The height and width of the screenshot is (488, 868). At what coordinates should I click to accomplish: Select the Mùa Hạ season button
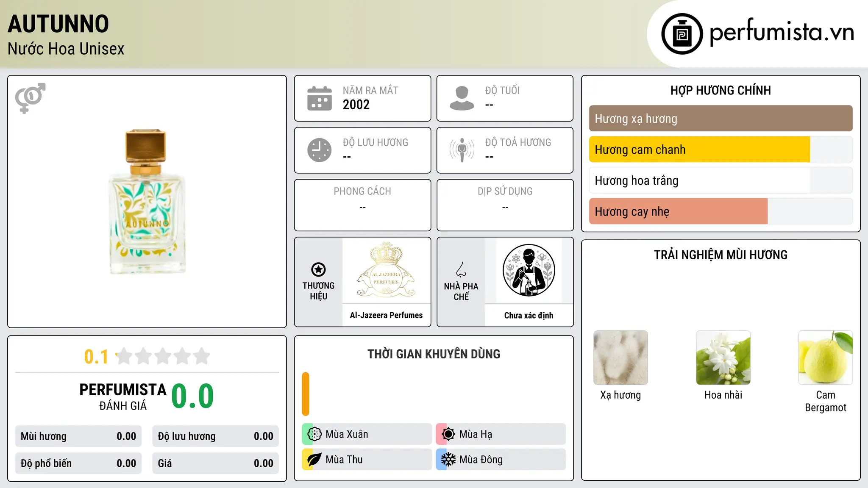tap(501, 434)
